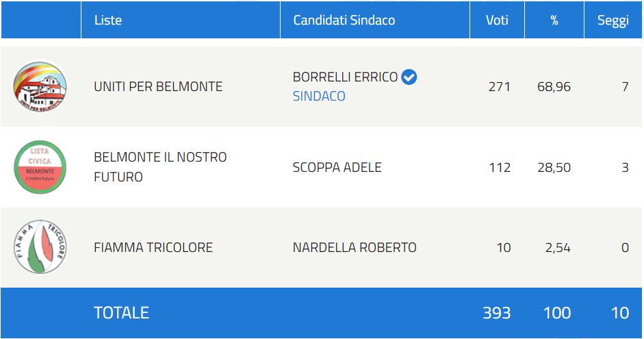This screenshot has height=339, width=644.
Task: Click the % column header
Action: click(554, 20)
